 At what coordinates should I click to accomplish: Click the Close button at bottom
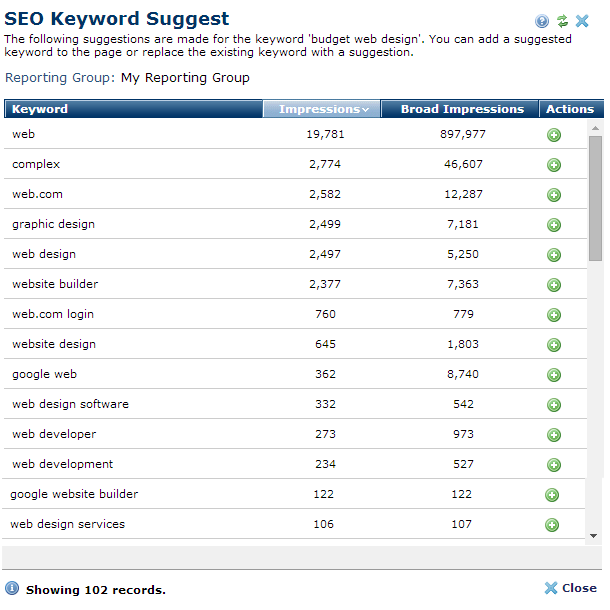(570, 588)
